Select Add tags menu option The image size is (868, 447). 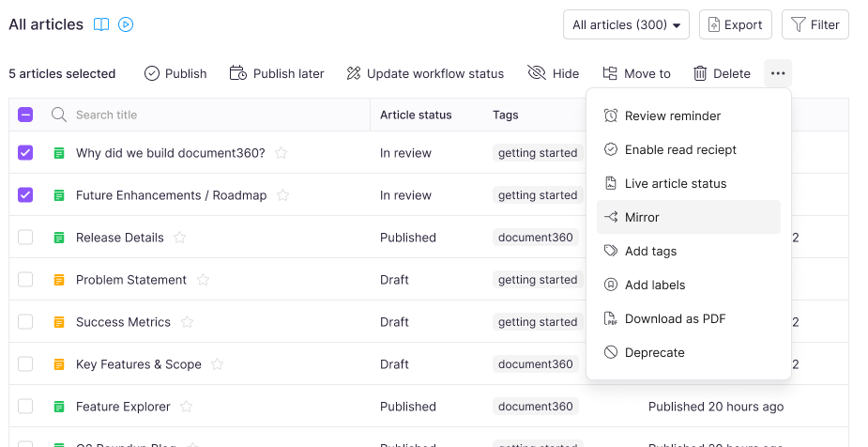point(689,251)
